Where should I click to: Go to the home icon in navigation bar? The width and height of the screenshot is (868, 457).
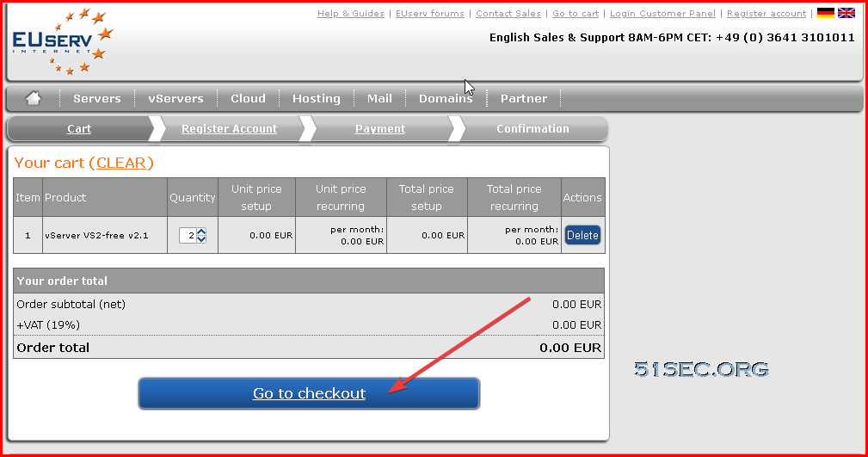pos(34,99)
